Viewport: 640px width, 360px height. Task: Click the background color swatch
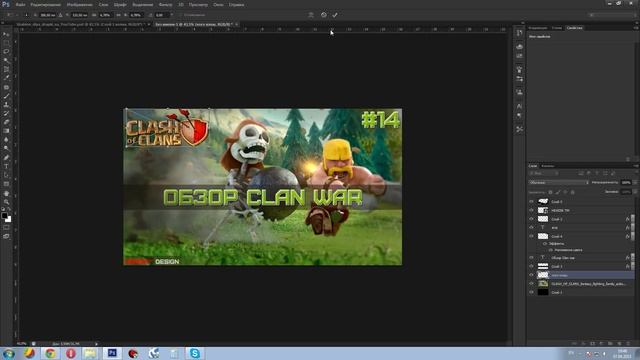(9, 220)
